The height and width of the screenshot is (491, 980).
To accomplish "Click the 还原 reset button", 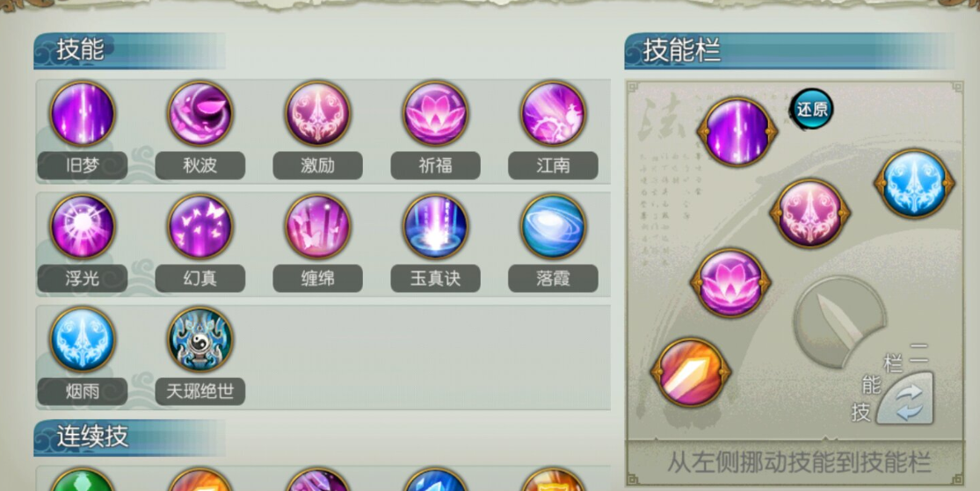I will [812, 109].
